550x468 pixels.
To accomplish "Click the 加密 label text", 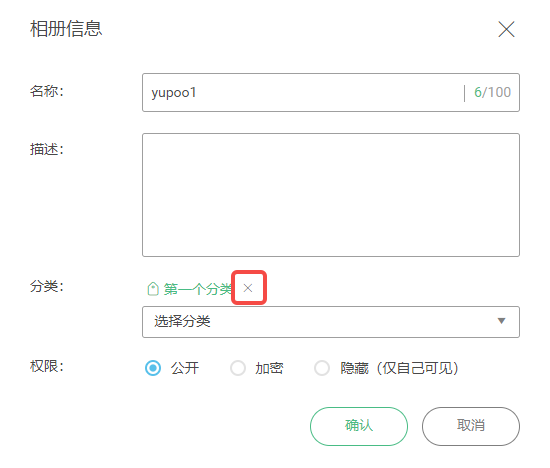I will click(x=269, y=368).
